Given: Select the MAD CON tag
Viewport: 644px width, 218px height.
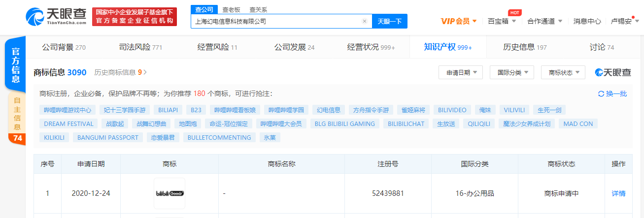Looking at the screenshot, I should [x=578, y=124].
